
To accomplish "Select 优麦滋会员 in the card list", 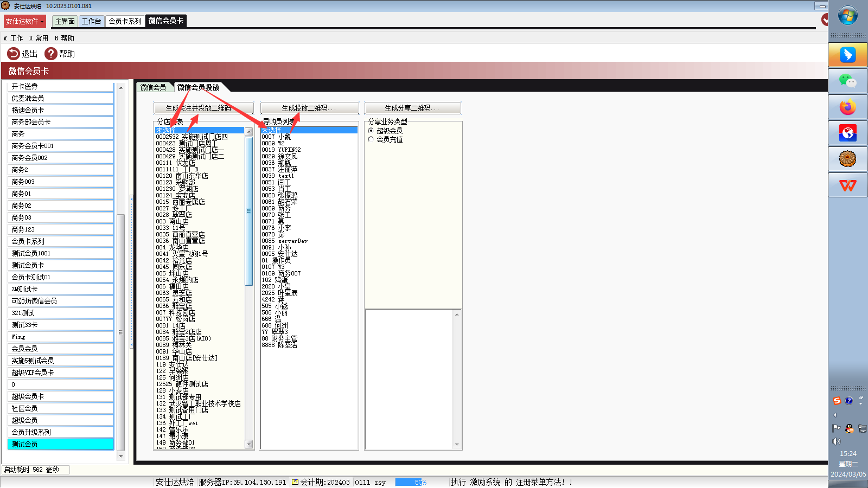I will click(61, 98).
